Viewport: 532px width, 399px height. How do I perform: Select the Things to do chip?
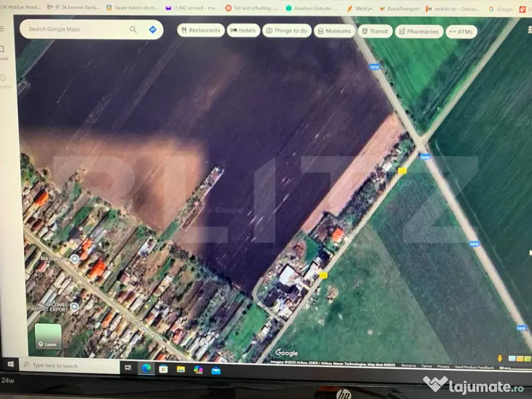tap(287, 31)
